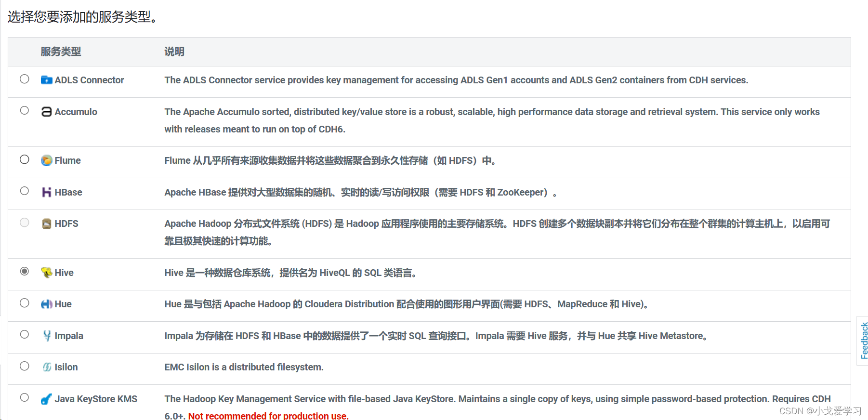Select the HBase radio button
This screenshot has height=420, width=868.
pyautogui.click(x=25, y=191)
